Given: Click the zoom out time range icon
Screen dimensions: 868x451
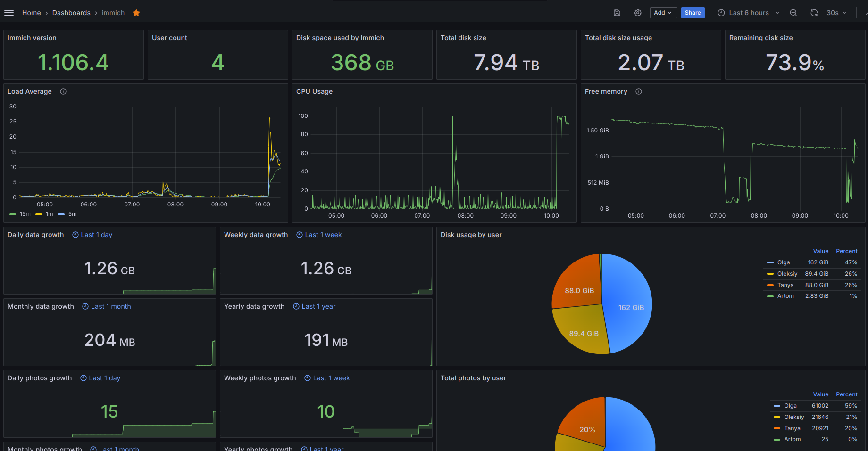Looking at the screenshot, I should click(x=793, y=13).
